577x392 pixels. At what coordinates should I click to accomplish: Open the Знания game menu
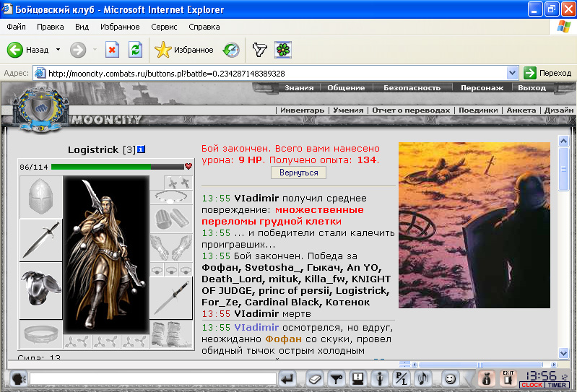tap(299, 87)
